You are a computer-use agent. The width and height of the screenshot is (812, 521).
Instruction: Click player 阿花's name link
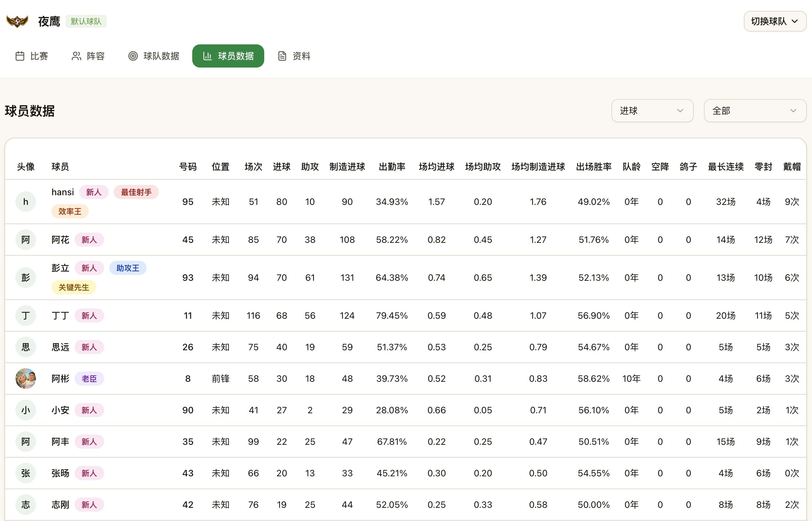click(60, 239)
